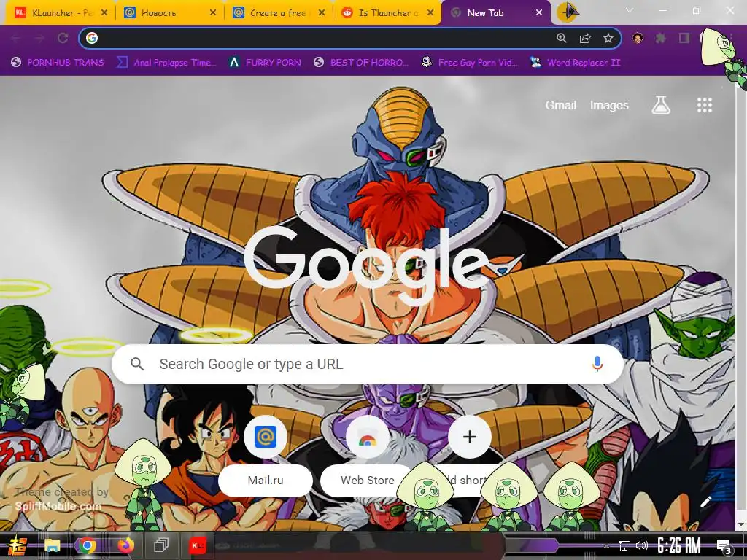This screenshot has width=747, height=560.
Task: Open the Windows Start menu
Action: (18, 545)
